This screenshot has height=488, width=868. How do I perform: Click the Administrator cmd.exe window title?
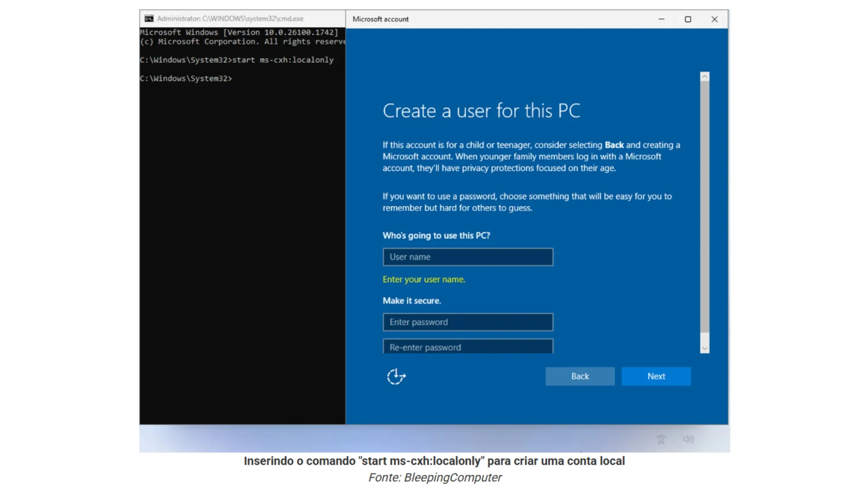(x=230, y=19)
